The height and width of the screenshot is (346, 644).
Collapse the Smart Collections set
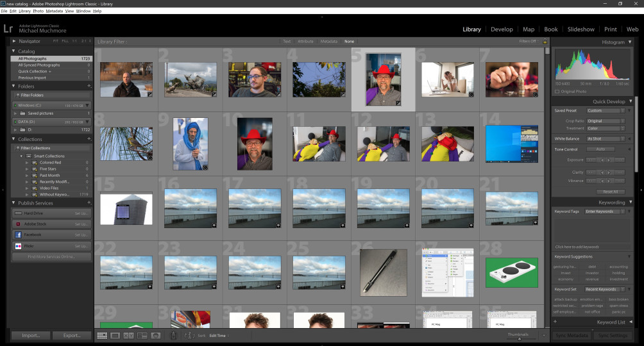click(21, 156)
